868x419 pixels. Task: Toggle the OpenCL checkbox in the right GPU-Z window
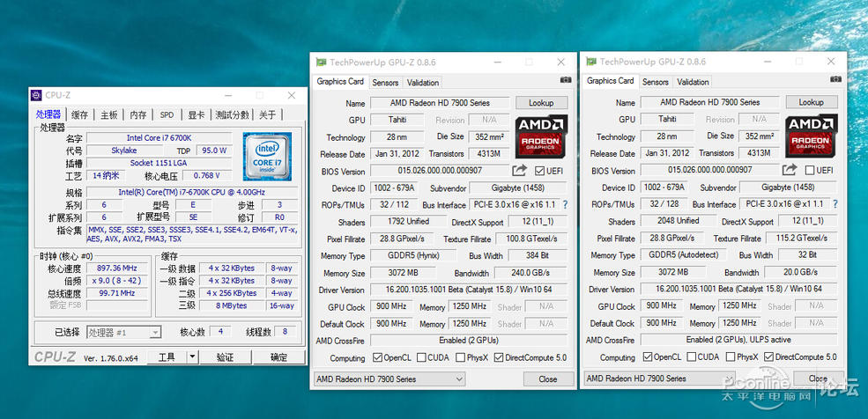click(x=647, y=357)
